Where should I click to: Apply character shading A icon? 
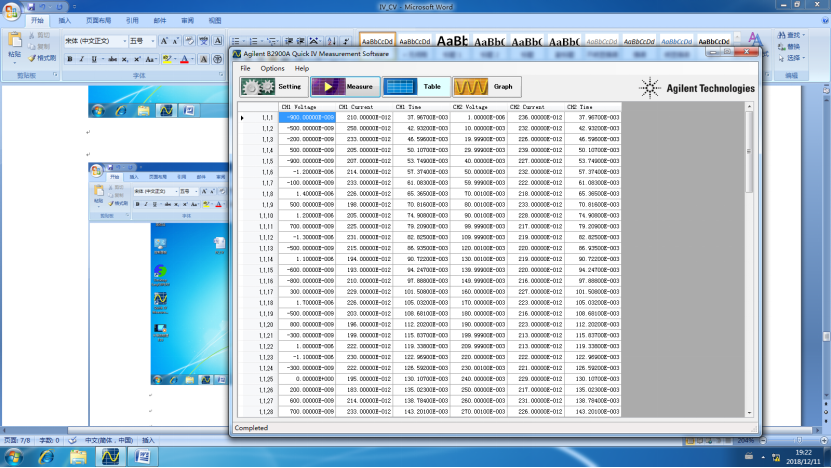click(x=204, y=59)
